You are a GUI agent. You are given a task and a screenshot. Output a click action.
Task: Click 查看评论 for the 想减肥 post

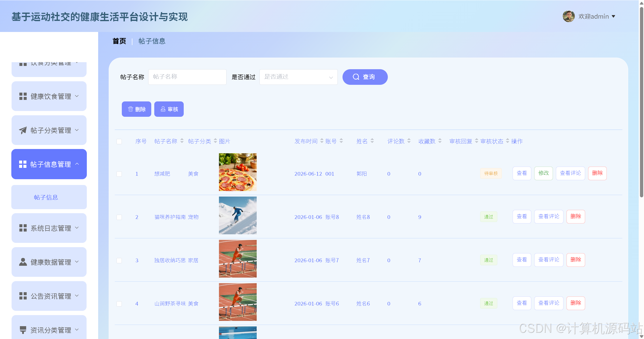coord(570,173)
